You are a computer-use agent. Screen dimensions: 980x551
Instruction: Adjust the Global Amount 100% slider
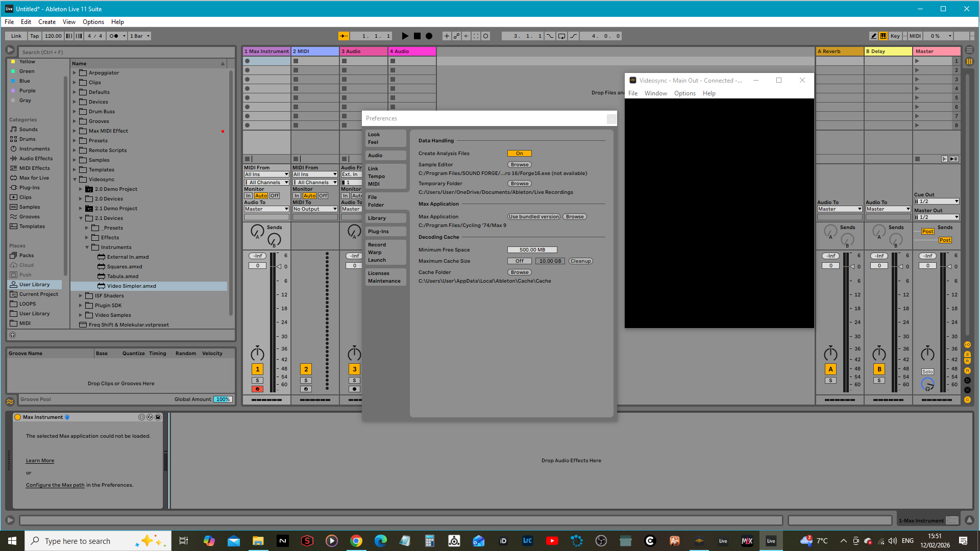click(x=223, y=399)
